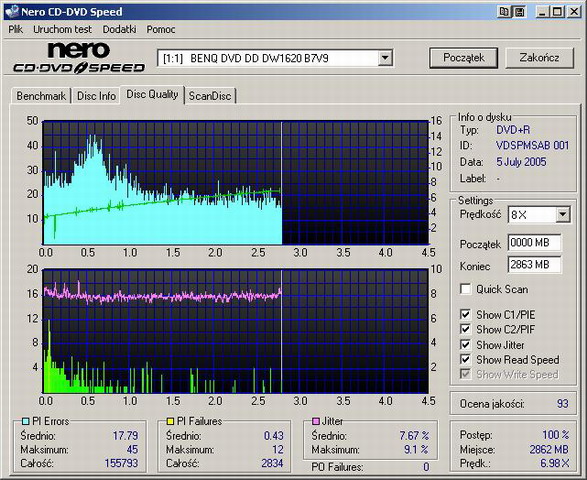Click the Początek start button
Viewport: 587px width, 480px height.
[x=463, y=58]
